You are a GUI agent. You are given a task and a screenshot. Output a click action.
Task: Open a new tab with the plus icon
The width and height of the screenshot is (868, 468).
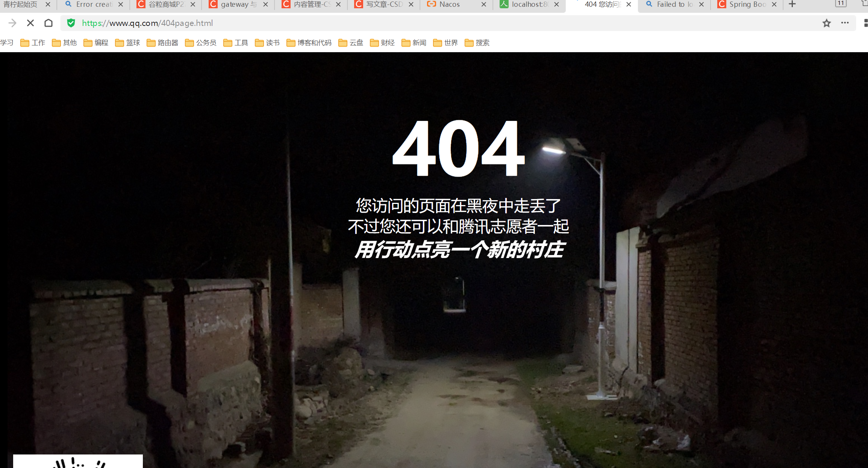click(792, 4)
